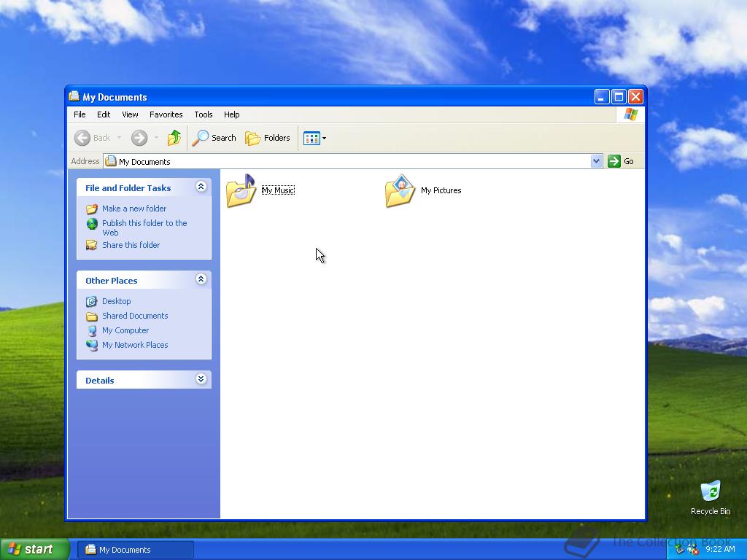
Task: Collapse the File and Folder Tasks panel
Action: [201, 187]
